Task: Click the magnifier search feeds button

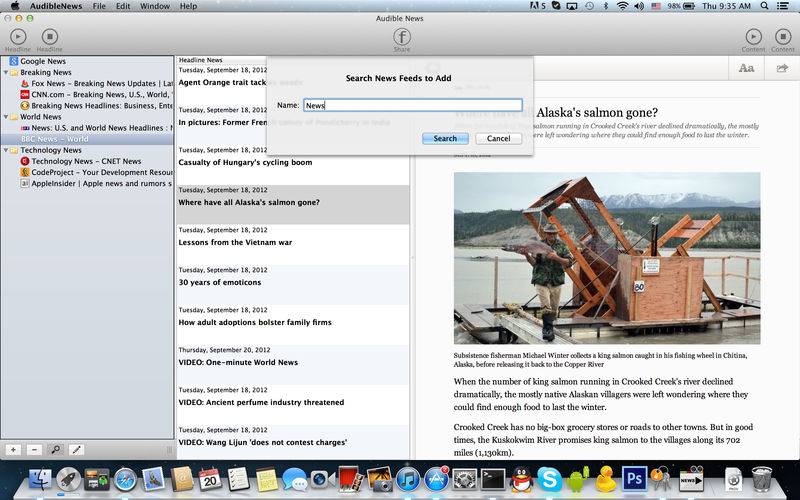Action: tap(55, 450)
